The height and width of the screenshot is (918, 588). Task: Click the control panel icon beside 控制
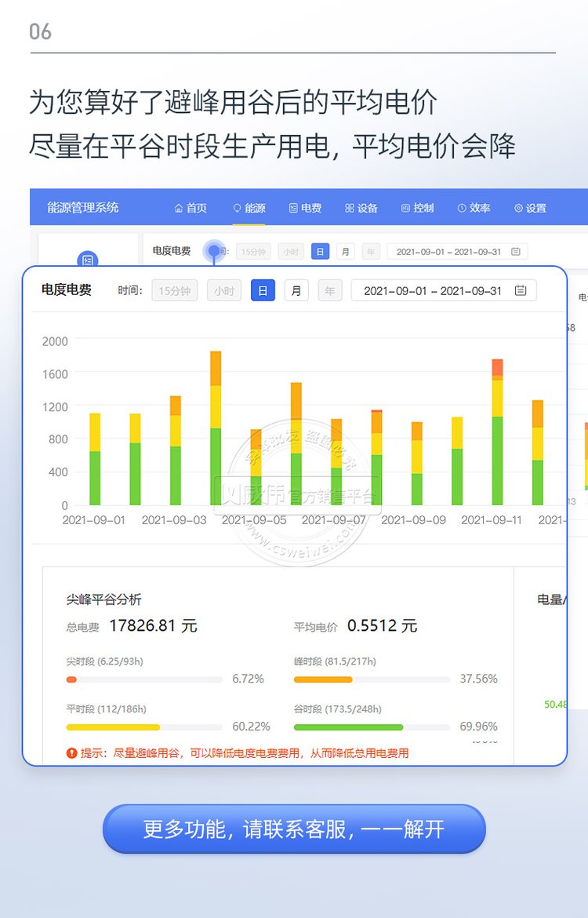pyautogui.click(x=405, y=208)
